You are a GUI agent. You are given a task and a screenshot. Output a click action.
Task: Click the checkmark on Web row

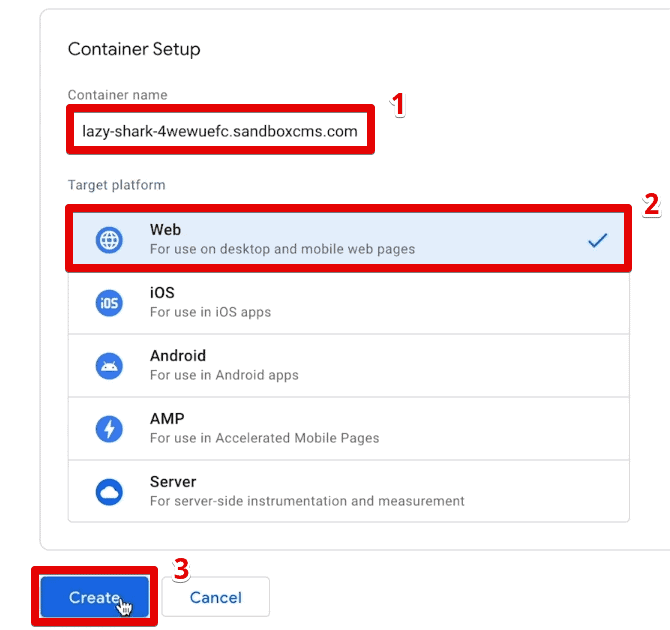[x=597, y=240]
